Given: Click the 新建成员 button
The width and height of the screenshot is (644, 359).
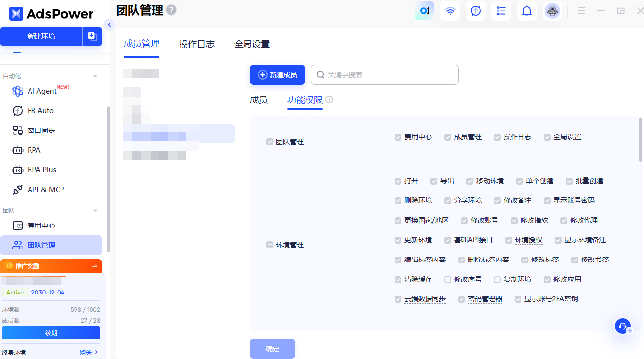Looking at the screenshot, I should coord(277,75).
